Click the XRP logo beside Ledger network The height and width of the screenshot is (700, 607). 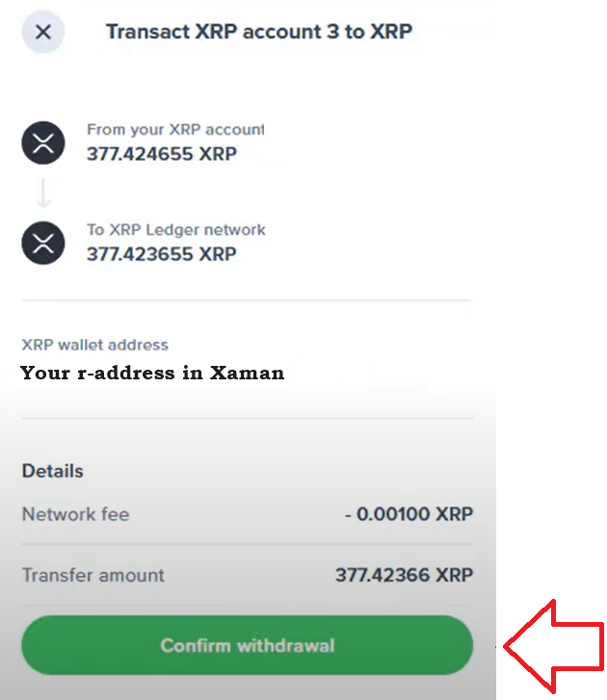(43, 244)
